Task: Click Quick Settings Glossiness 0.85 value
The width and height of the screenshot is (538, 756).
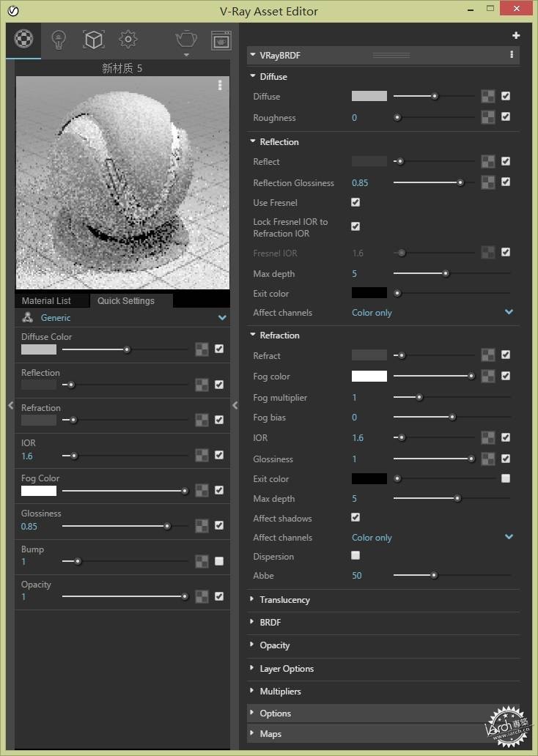Action: pos(29,527)
